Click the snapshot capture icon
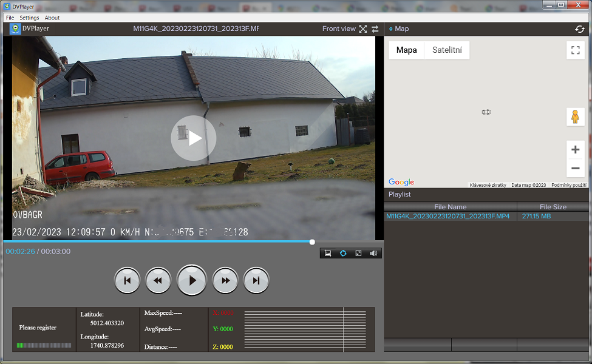Image resolution: width=592 pixels, height=364 pixels. (328, 253)
